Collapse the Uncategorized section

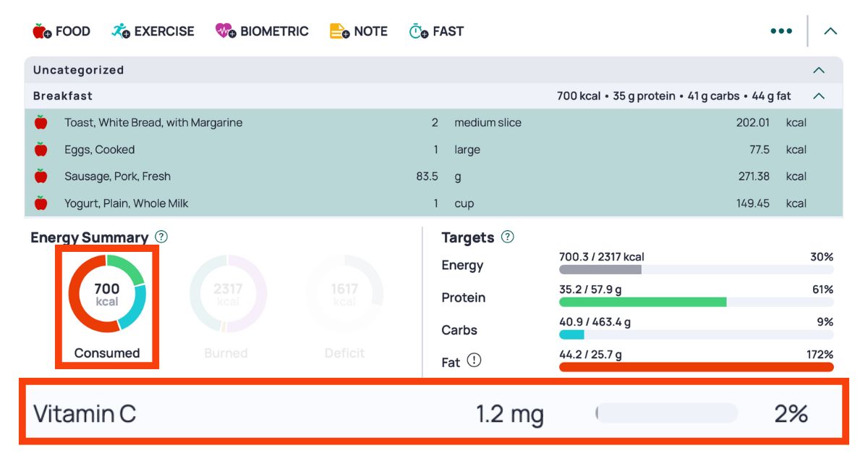(818, 70)
